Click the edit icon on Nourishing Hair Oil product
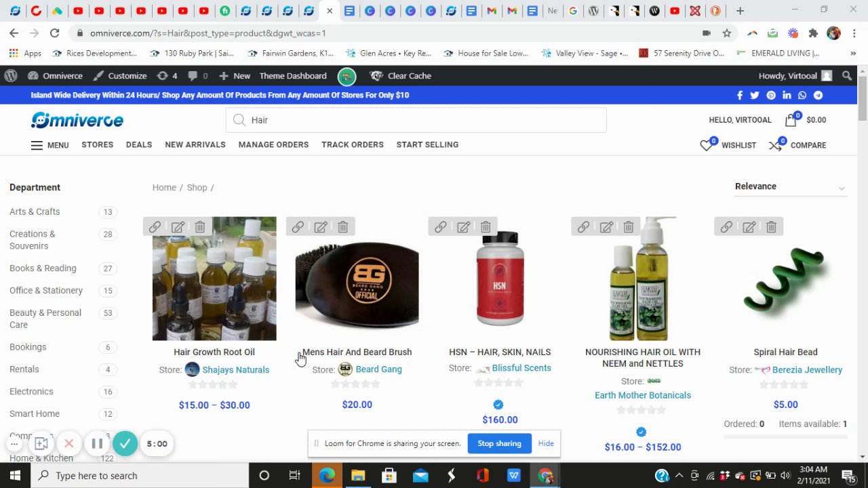 click(x=607, y=227)
